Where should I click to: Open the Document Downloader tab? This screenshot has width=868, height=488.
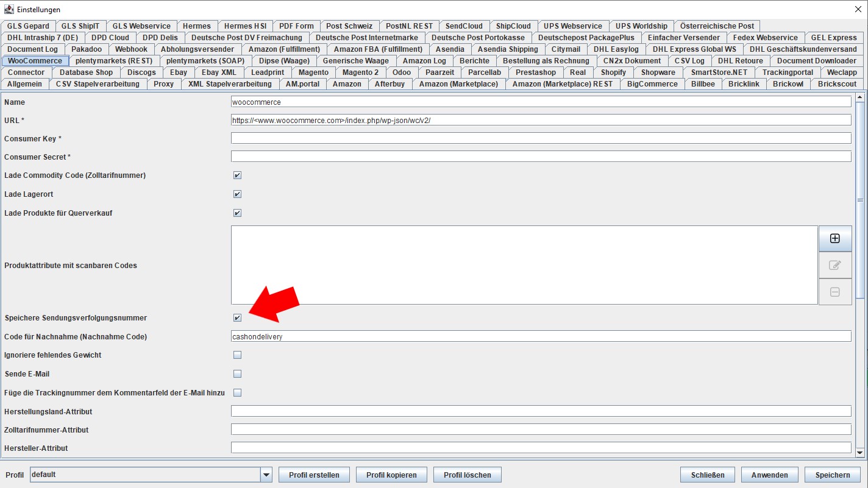[816, 61]
